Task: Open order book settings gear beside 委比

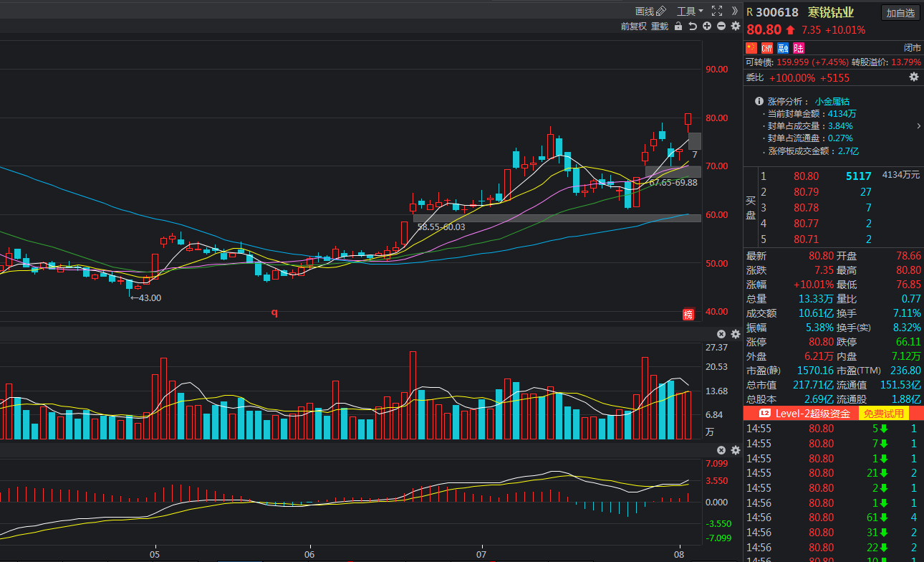Action: (x=913, y=77)
